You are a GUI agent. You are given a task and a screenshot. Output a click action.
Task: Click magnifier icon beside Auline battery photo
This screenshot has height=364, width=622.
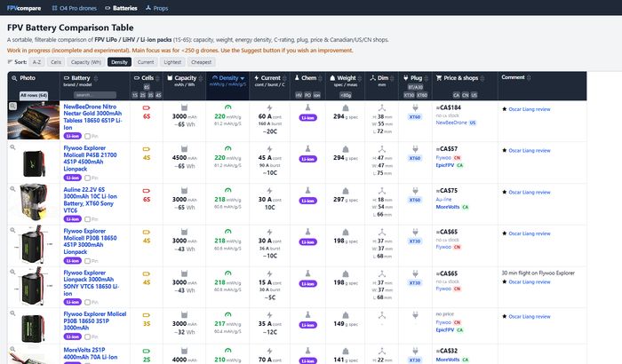coord(12,189)
